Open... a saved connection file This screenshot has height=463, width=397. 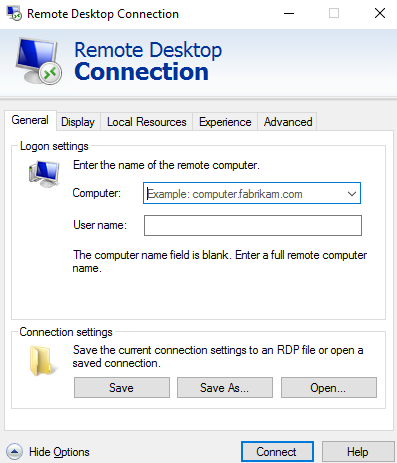point(329,388)
